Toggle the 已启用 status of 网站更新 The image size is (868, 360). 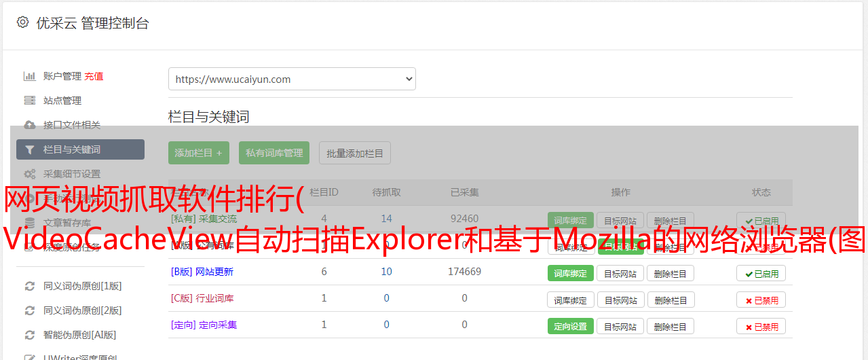(761, 273)
